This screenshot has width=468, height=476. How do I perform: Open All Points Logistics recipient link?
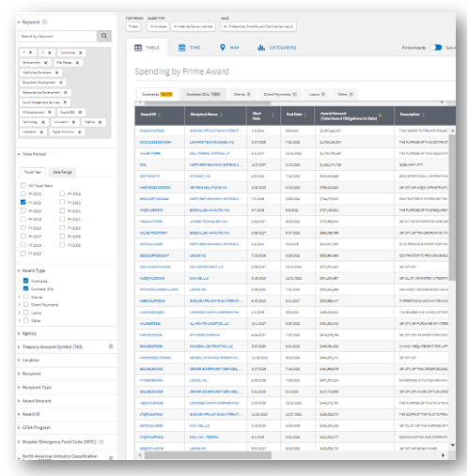209,323
